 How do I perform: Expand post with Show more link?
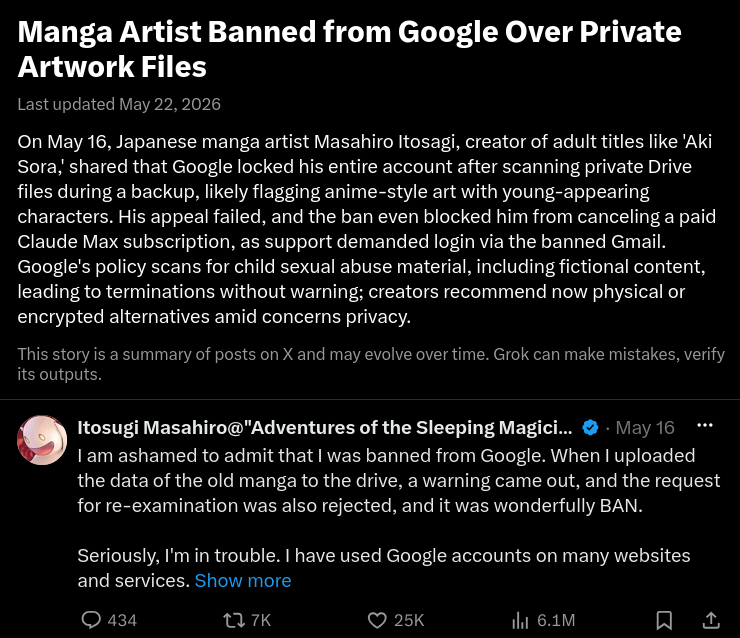click(x=243, y=580)
